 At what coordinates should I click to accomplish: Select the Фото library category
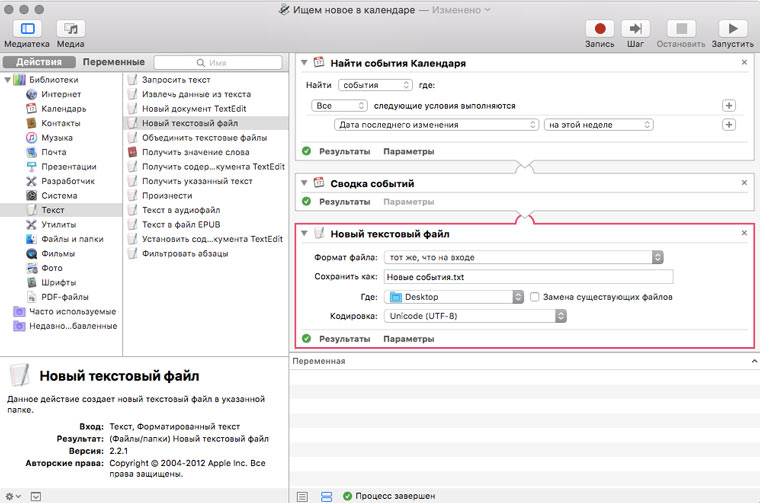[51, 268]
